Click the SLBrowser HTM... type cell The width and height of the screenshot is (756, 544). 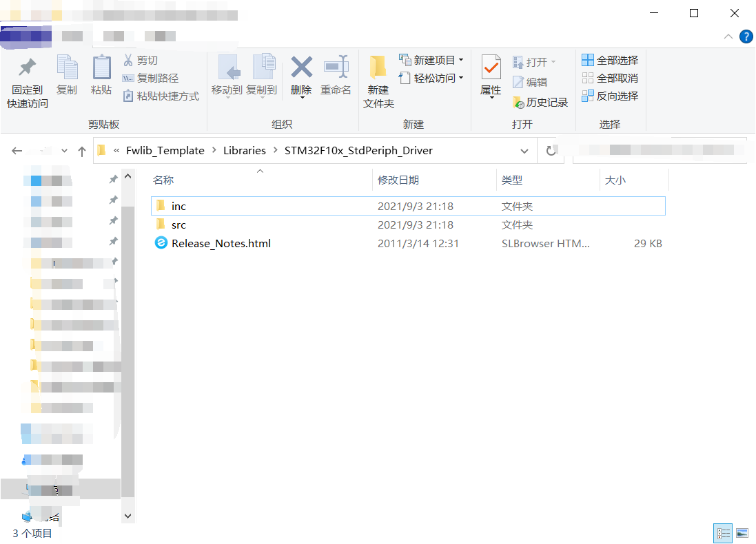pyautogui.click(x=545, y=243)
